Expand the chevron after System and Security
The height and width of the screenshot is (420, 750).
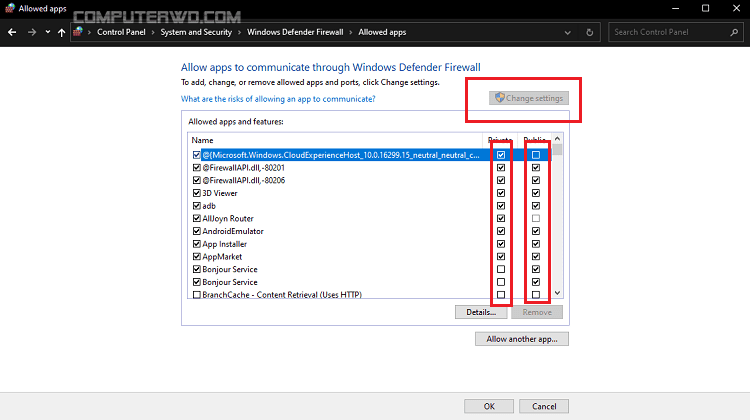(240, 33)
